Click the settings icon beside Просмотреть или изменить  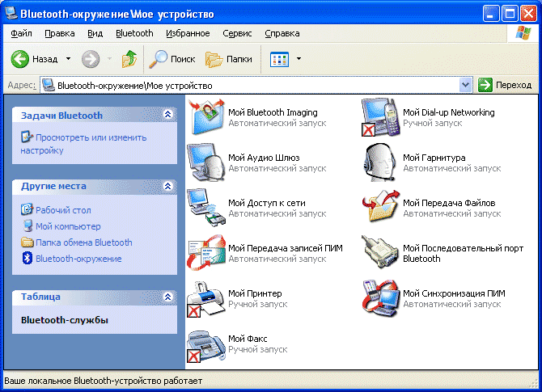point(27,137)
